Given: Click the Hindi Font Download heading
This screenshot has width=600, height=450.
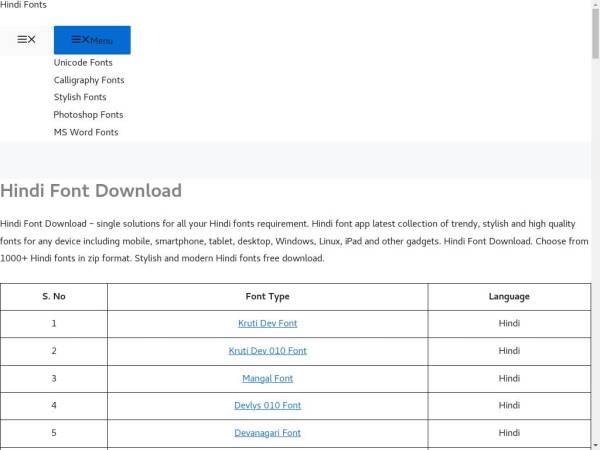Looking at the screenshot, I should click(x=91, y=191).
